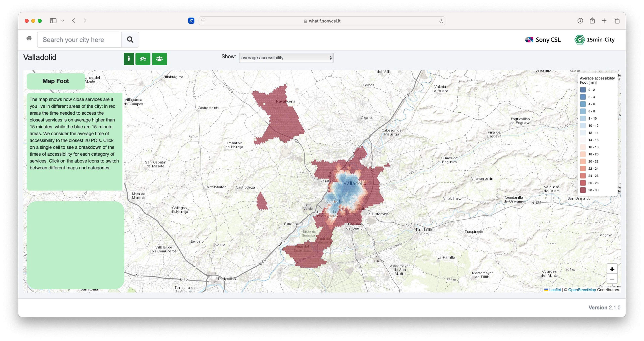Open the Leaflet link
This screenshot has height=341, width=644.
(555, 290)
